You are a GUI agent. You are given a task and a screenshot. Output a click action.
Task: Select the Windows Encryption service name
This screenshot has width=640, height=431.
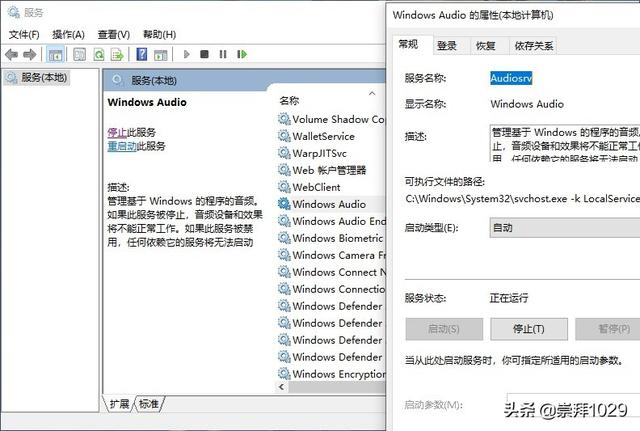point(339,374)
